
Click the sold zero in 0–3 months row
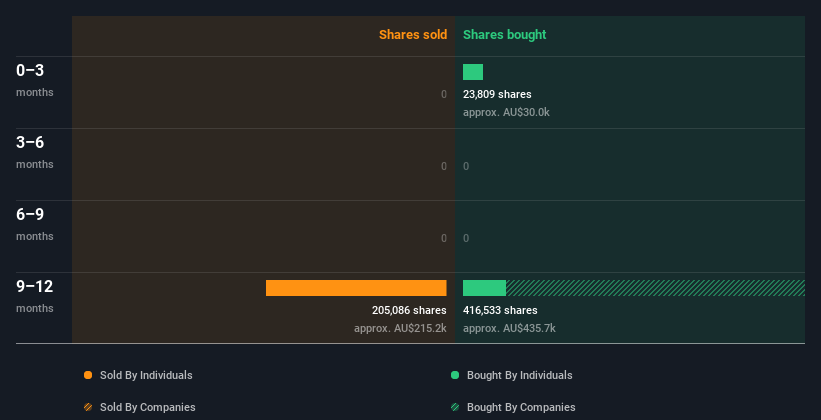pos(443,94)
